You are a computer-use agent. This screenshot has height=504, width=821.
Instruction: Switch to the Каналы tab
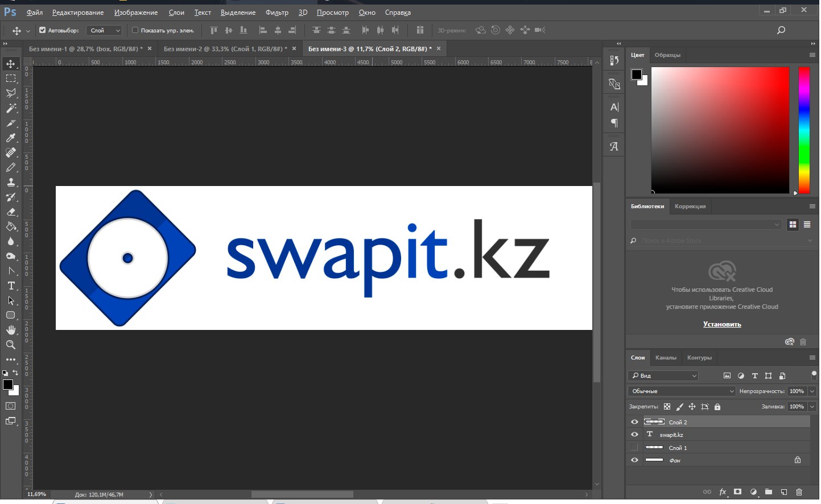pos(666,357)
